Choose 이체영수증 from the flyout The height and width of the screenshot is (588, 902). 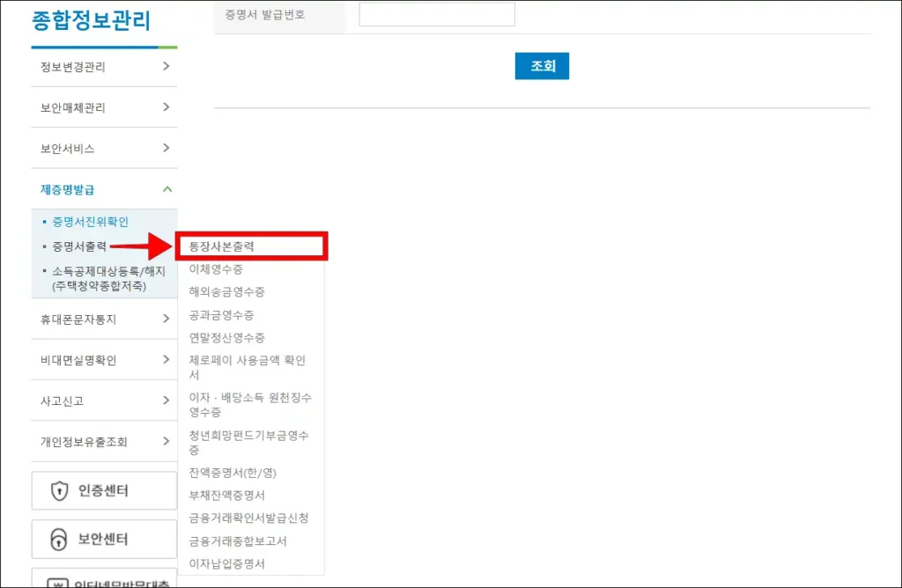click(x=216, y=269)
